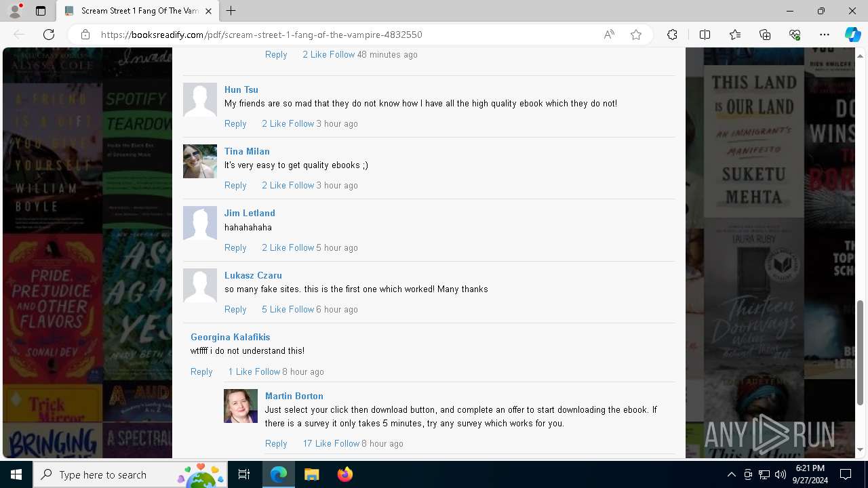Image resolution: width=868 pixels, height=488 pixels.
Task: Open the clock showing 6:21 PM
Action: [x=811, y=474]
